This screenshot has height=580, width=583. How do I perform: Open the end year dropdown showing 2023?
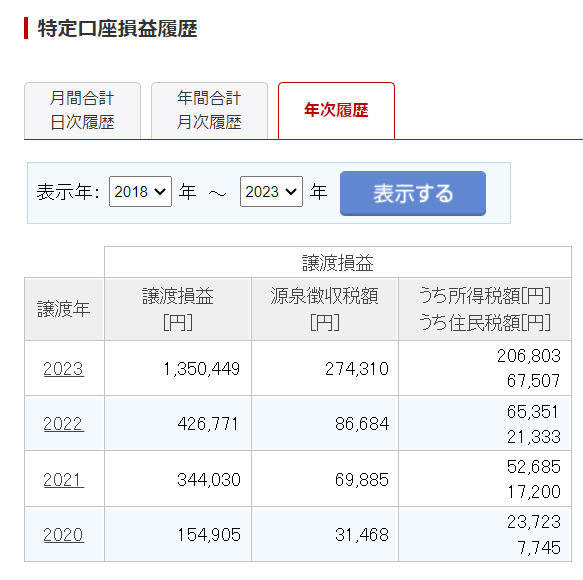[x=271, y=191]
